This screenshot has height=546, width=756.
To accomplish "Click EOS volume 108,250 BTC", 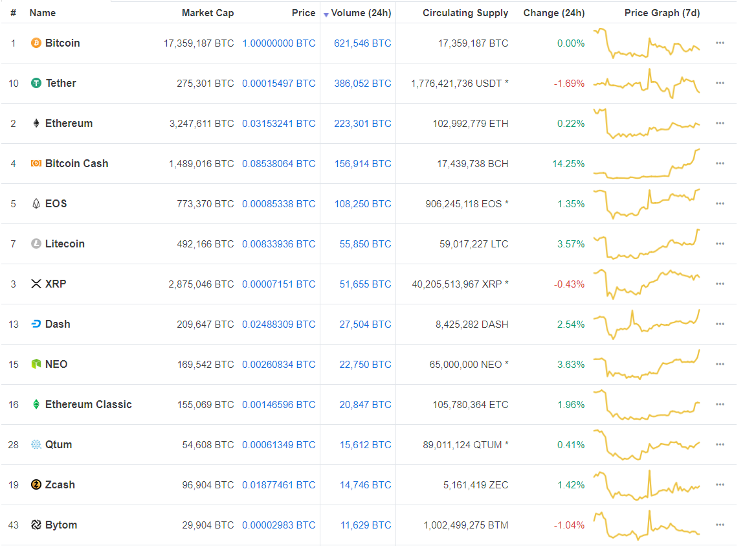I will [x=362, y=204].
